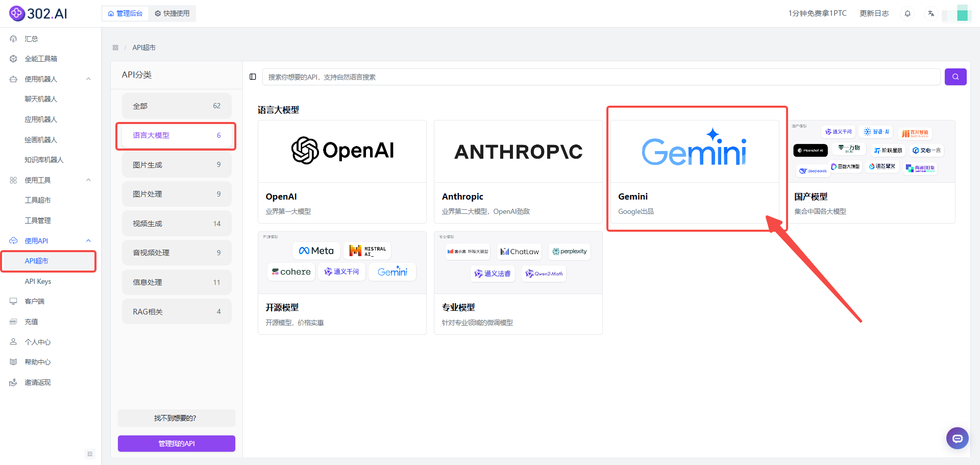Open the Gemini API card
The image size is (980, 465).
(695, 172)
